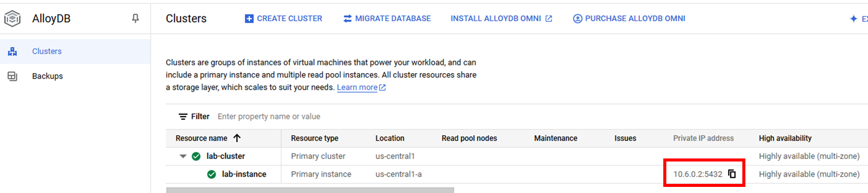
Task: Click the horizontal scrollbar below the table
Action: 310,190
